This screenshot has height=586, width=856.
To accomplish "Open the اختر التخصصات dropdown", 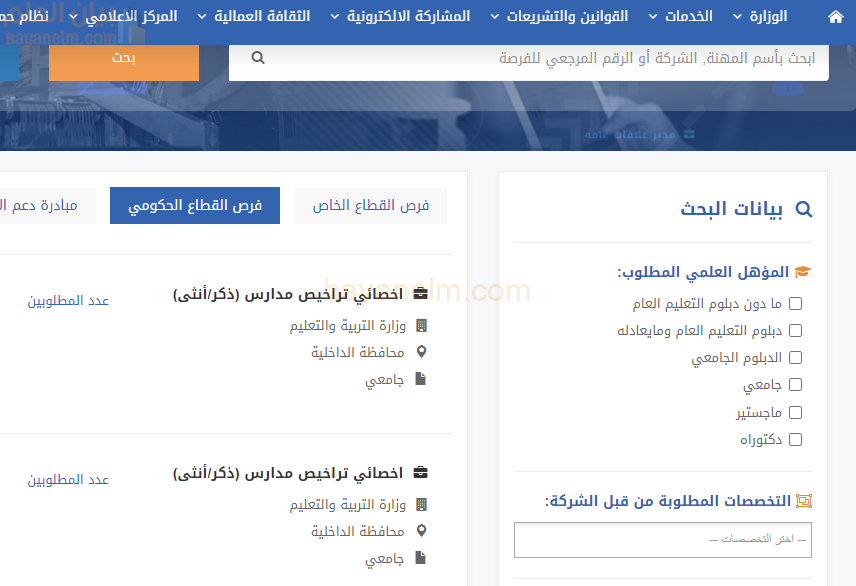I will click(x=662, y=539).
